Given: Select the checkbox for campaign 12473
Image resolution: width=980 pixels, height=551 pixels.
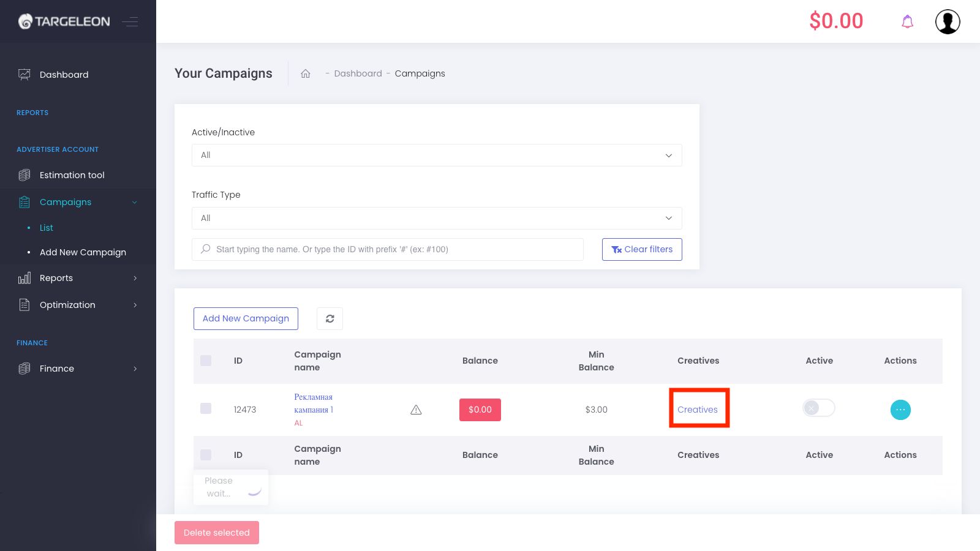Looking at the screenshot, I should (205, 409).
